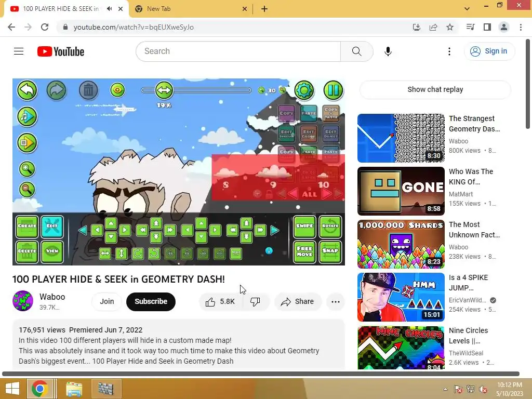Show hidden system tray icons
The image size is (532, 399).
pos(445,389)
